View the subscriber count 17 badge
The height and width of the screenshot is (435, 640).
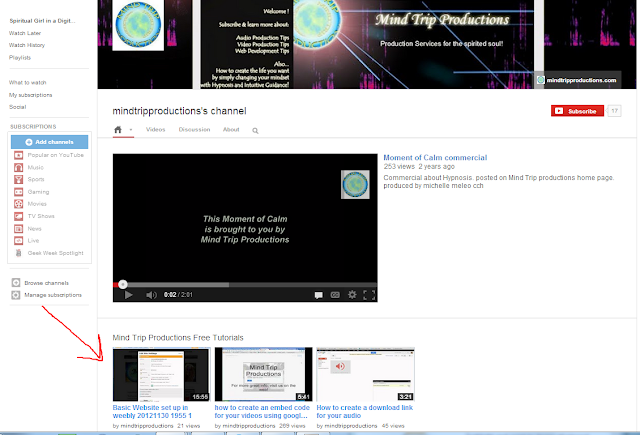pyautogui.click(x=614, y=111)
